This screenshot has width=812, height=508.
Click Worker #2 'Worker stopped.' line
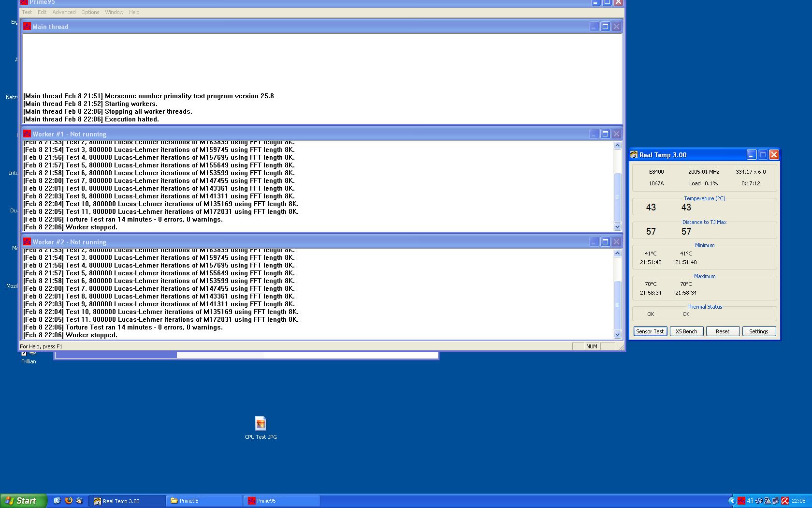70,335
